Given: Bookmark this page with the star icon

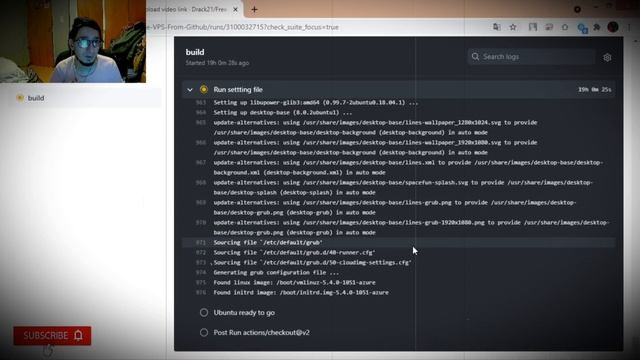Looking at the screenshot, I should [513, 27].
